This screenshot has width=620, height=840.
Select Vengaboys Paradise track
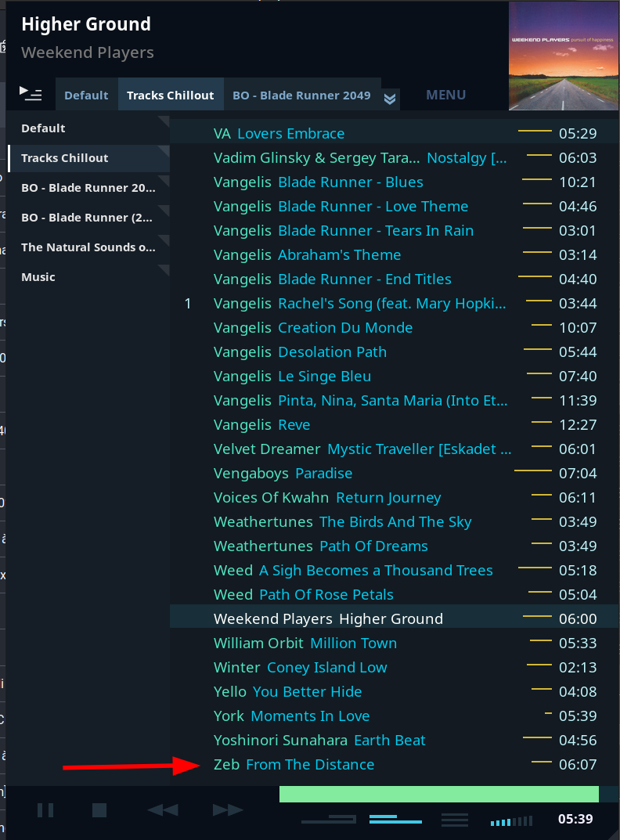coord(394,474)
